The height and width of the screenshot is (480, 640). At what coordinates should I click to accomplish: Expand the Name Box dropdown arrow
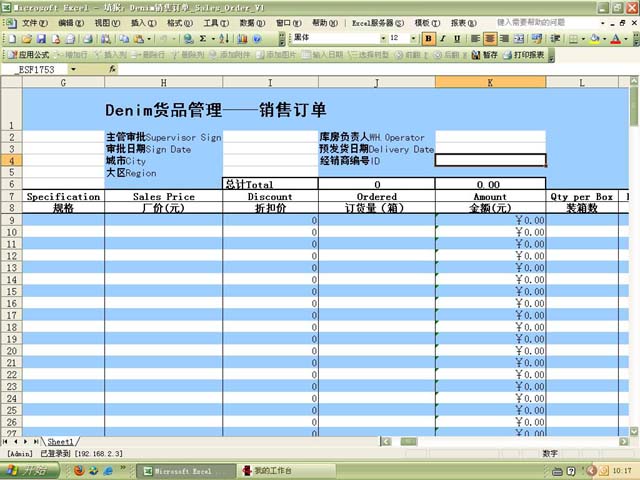(x=73, y=69)
